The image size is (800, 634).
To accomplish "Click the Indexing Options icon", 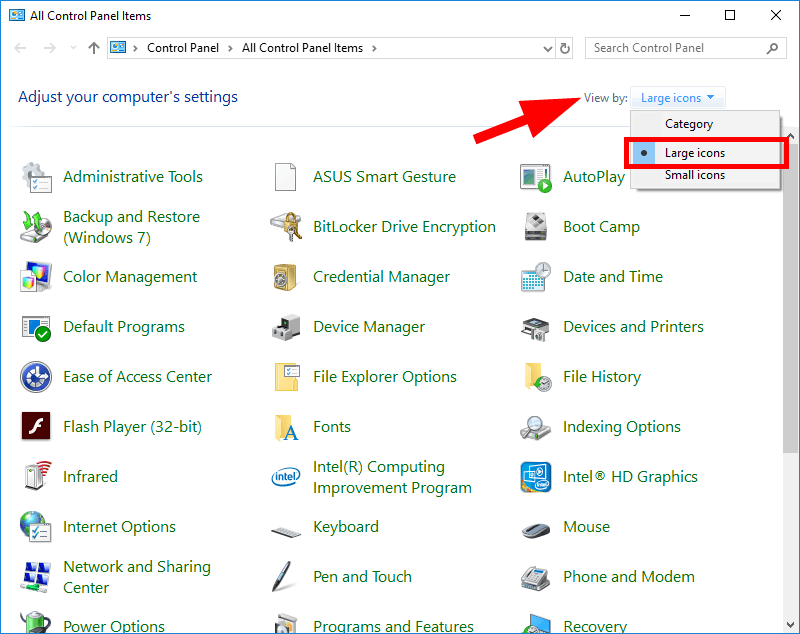I will [535, 427].
